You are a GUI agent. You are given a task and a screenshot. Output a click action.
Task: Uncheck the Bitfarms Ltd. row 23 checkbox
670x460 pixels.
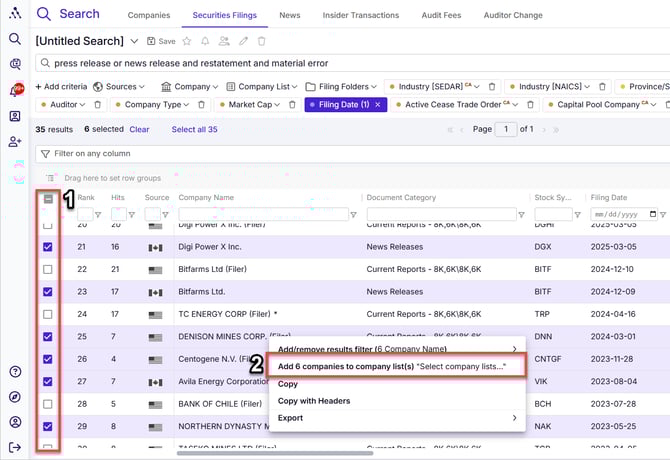coord(48,292)
